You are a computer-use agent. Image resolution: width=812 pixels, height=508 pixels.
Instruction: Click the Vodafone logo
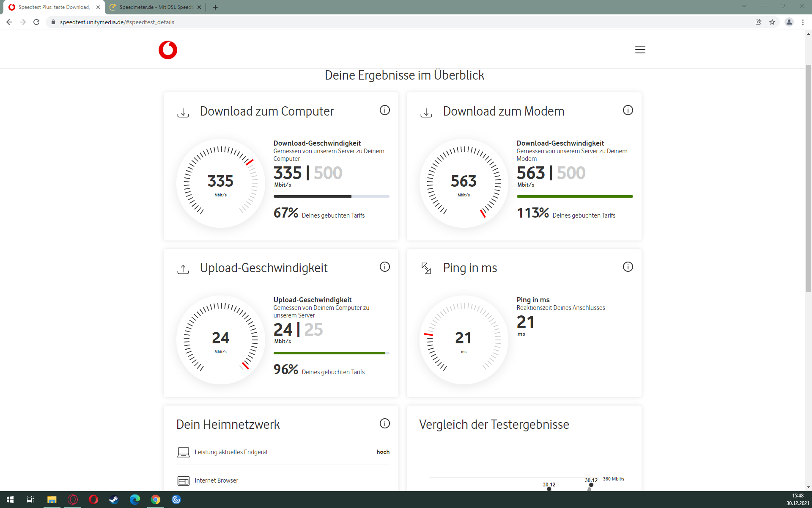point(168,50)
